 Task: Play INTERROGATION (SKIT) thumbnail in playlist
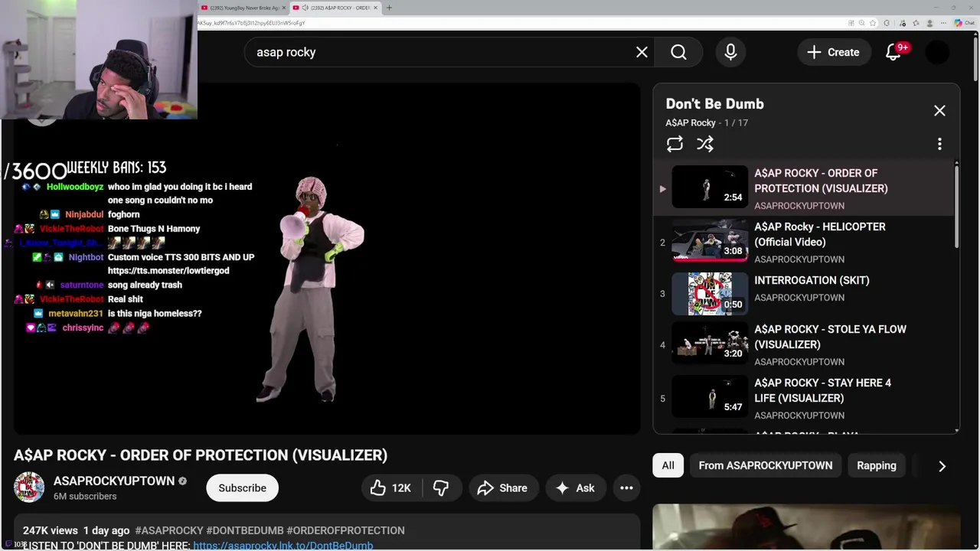point(710,294)
